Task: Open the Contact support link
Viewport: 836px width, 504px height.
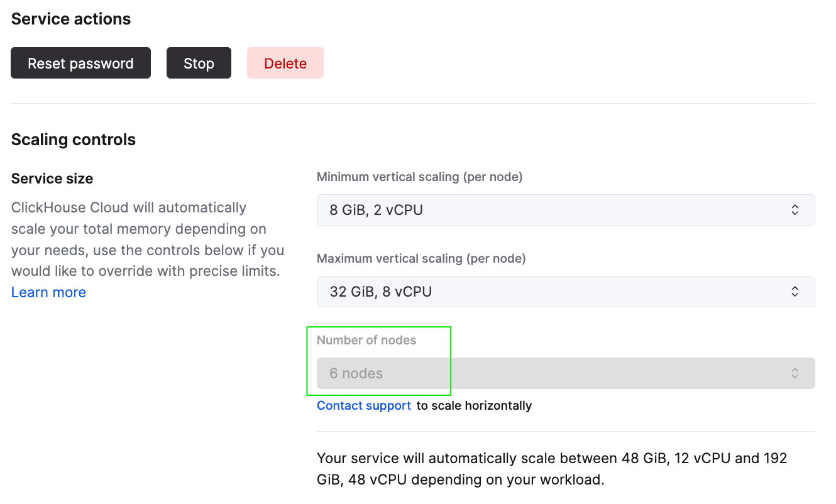Action: [x=364, y=406]
